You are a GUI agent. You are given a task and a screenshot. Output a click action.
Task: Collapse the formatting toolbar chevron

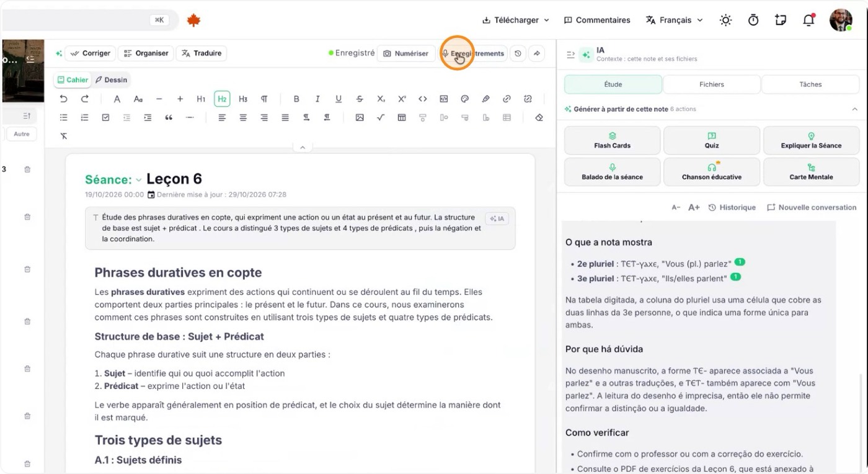(x=303, y=148)
